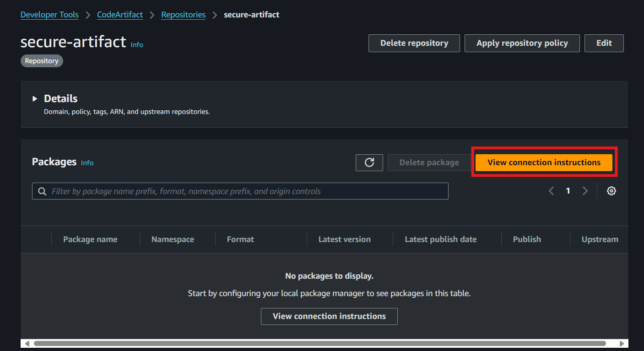Screen dimensions: 644x351
Task: Click the Edit button
Action: tap(604, 43)
